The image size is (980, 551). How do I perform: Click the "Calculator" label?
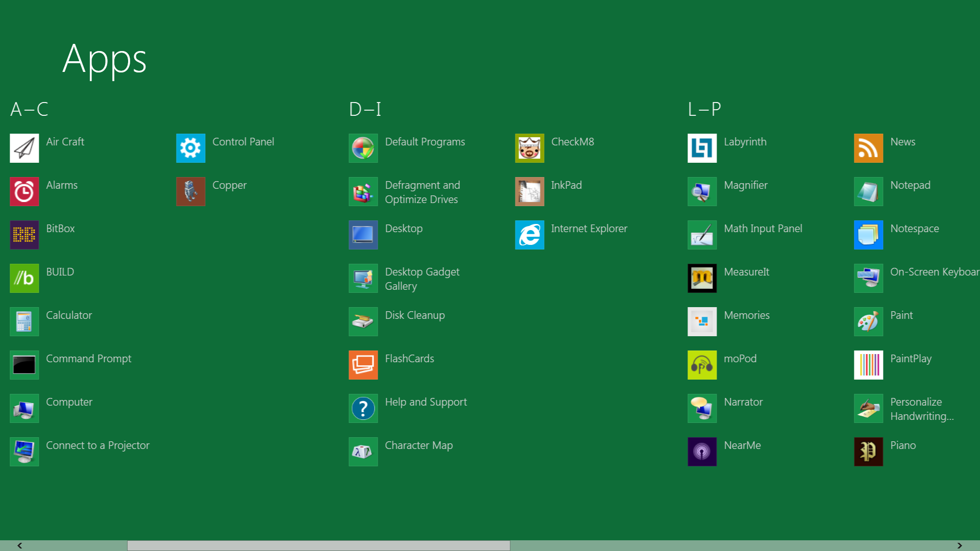pos(69,315)
